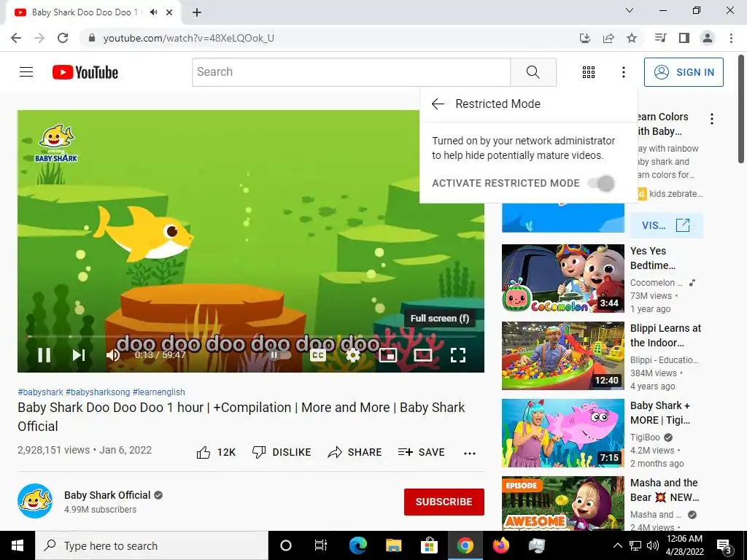Open the Baby Shark Official channel avatar
Image resolution: width=747 pixels, height=560 pixels.
(35, 501)
